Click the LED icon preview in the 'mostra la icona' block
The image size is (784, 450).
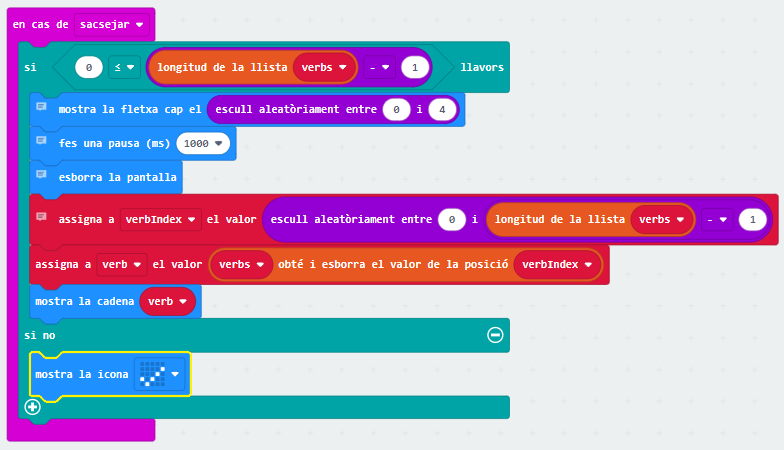[152, 374]
